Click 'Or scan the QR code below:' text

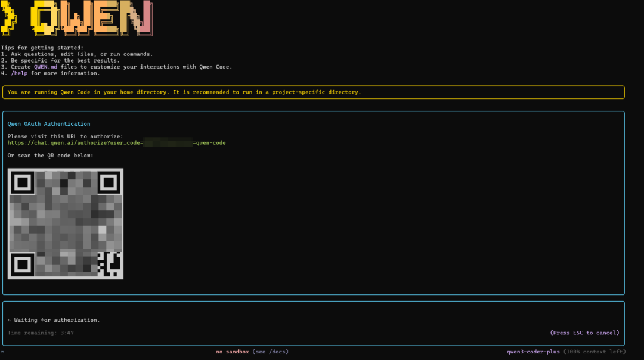point(51,156)
